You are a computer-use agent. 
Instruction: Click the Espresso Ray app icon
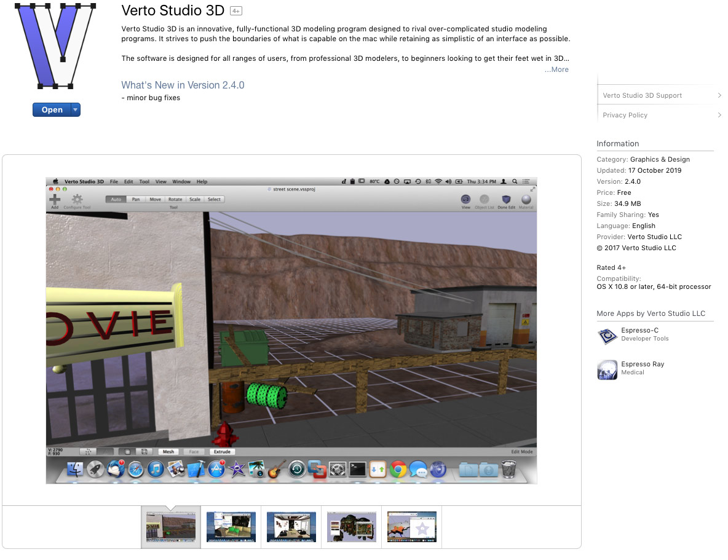[607, 369]
